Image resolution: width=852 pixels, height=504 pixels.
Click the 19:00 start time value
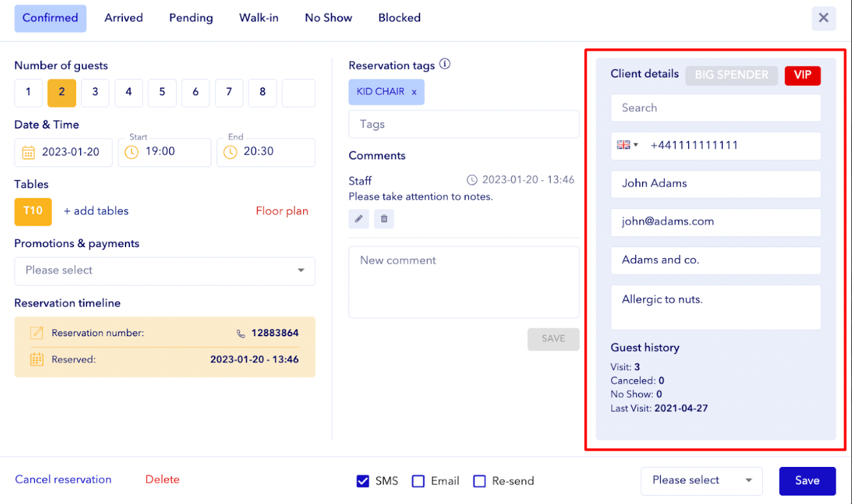(160, 152)
